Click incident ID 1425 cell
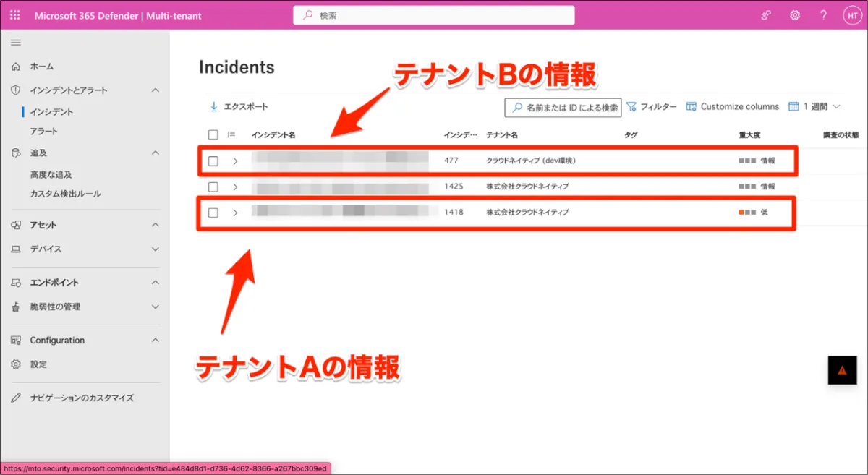The height and width of the screenshot is (475, 868). tap(454, 187)
